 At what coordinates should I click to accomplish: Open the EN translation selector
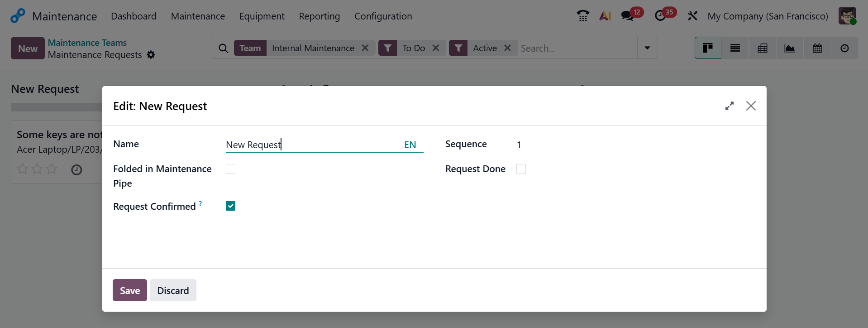coord(410,145)
